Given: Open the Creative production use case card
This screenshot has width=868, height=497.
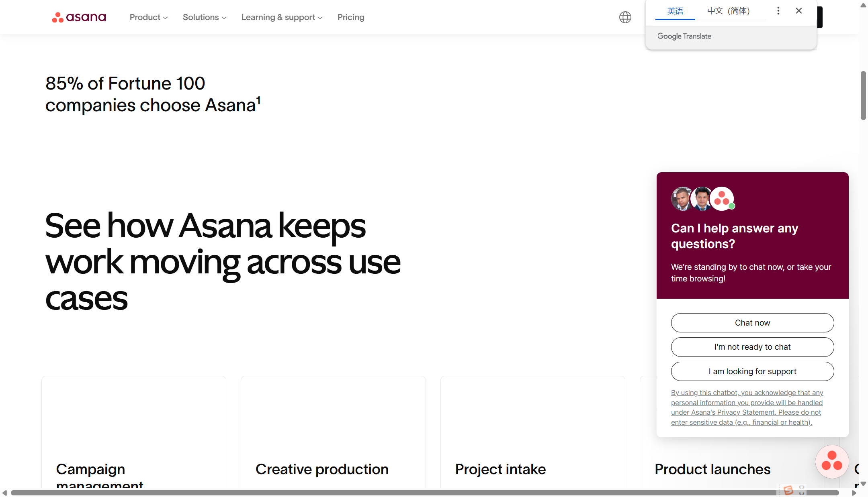Looking at the screenshot, I should pyautogui.click(x=333, y=434).
